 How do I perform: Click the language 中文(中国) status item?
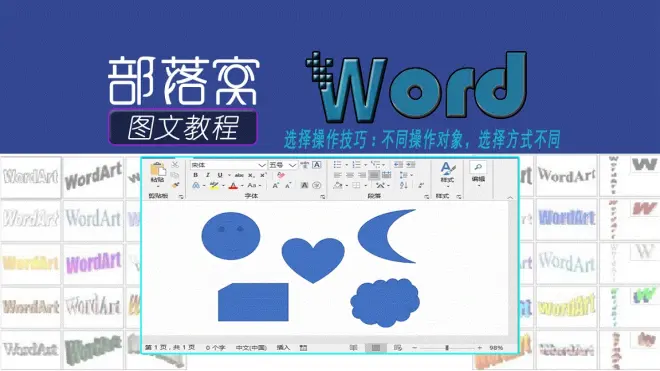[251, 347]
